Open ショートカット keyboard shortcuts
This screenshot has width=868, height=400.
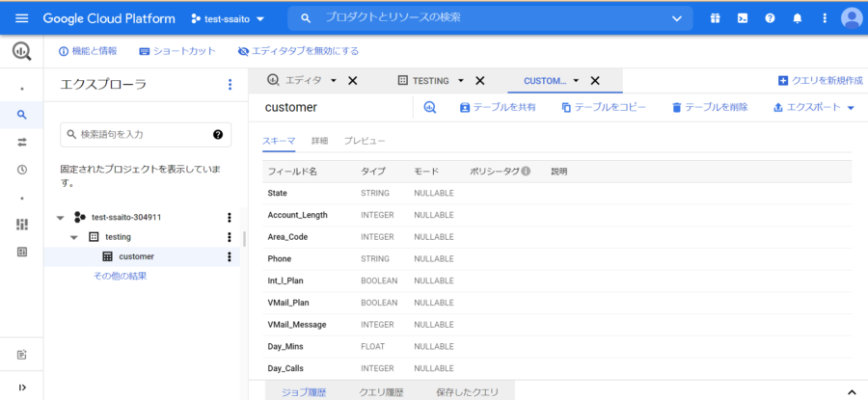tap(177, 51)
